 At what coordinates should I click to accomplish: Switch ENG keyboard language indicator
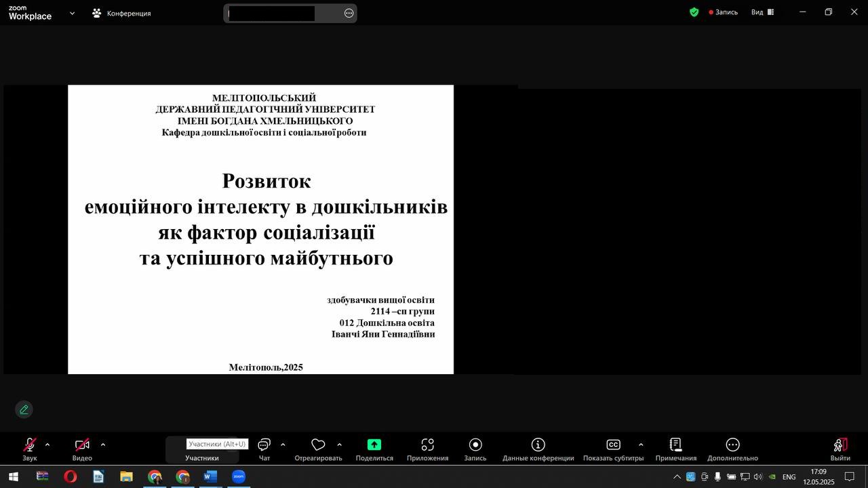click(789, 477)
